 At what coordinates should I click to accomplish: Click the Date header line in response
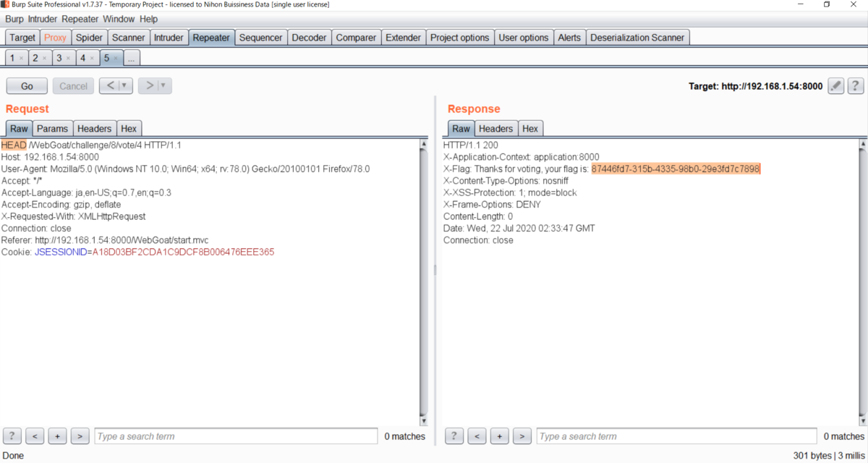pos(519,228)
